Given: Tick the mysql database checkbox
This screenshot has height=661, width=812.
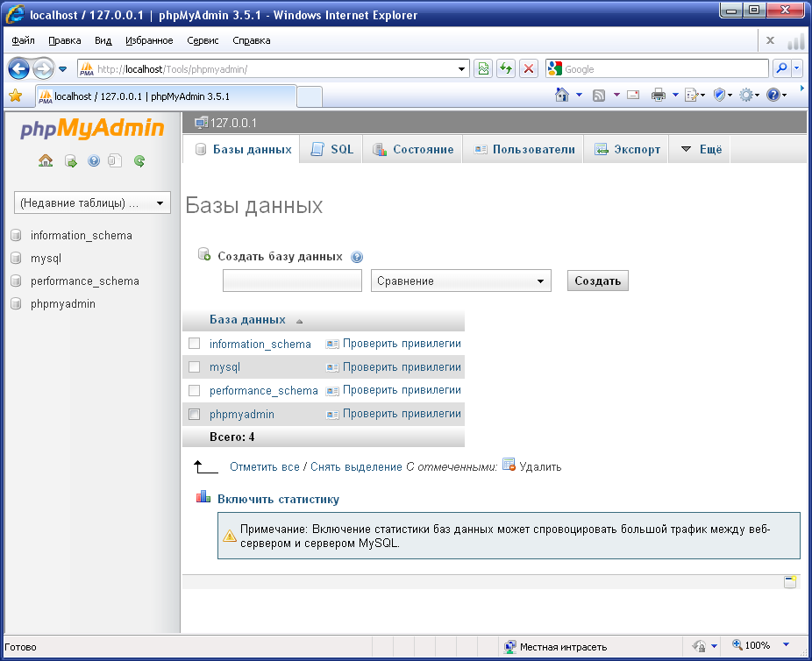Looking at the screenshot, I should 194,367.
